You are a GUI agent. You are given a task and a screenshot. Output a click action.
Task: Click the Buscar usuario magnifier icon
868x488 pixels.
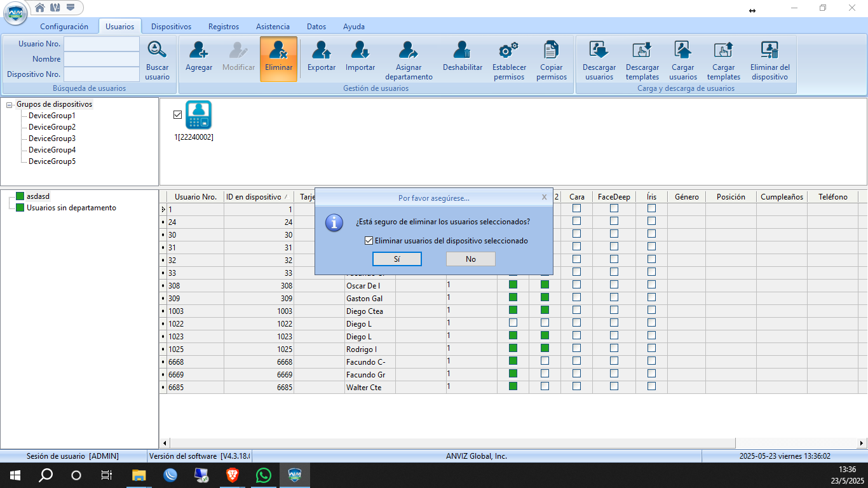(x=157, y=50)
